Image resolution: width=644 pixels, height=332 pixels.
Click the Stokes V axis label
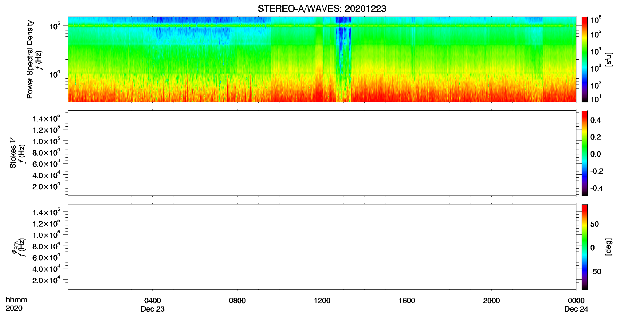point(13,153)
